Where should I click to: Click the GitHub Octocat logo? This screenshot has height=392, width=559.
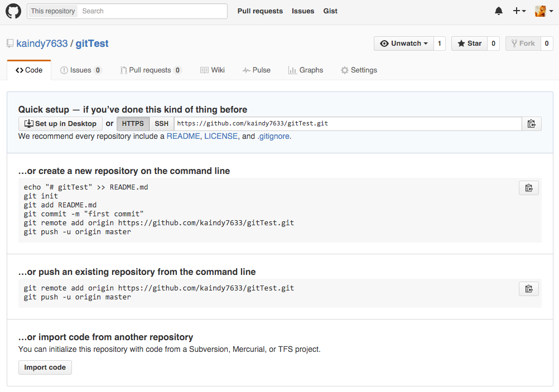[x=13, y=11]
